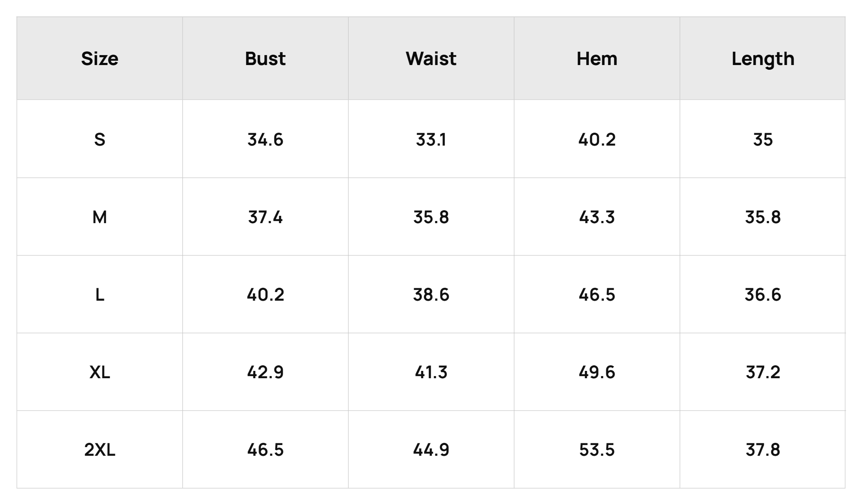The image size is (862, 504).
Task: Select the XL size row label
Action: click(x=100, y=372)
